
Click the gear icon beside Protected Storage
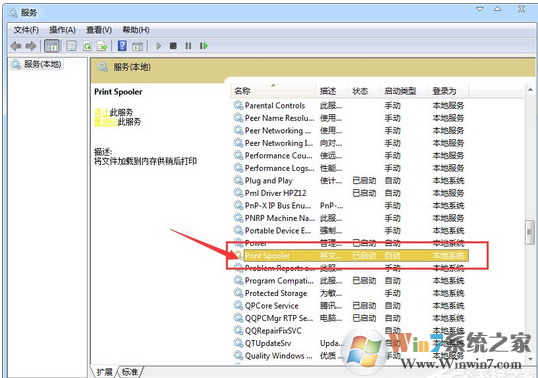coord(238,293)
